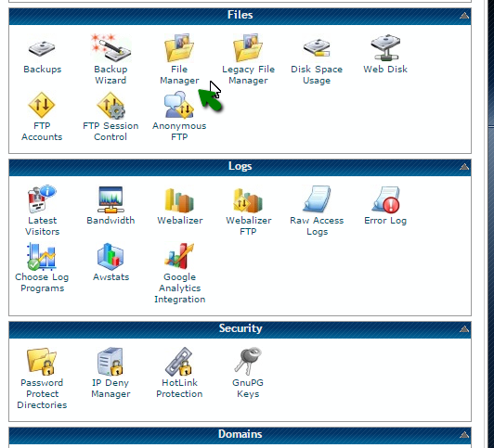
Task: Collapse the Security section arrow
Action: click(x=463, y=328)
